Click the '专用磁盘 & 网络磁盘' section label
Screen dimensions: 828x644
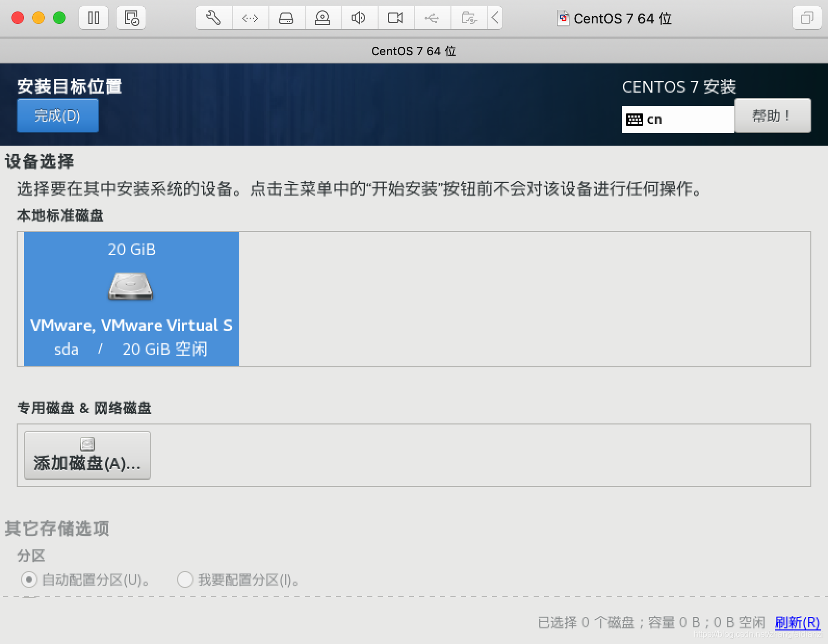coord(84,408)
